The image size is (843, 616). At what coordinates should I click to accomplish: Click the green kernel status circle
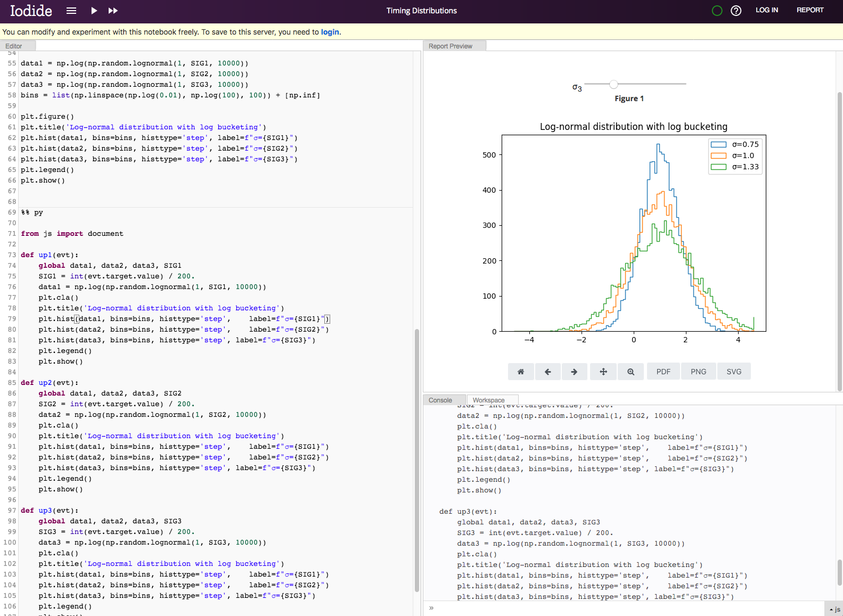(717, 11)
